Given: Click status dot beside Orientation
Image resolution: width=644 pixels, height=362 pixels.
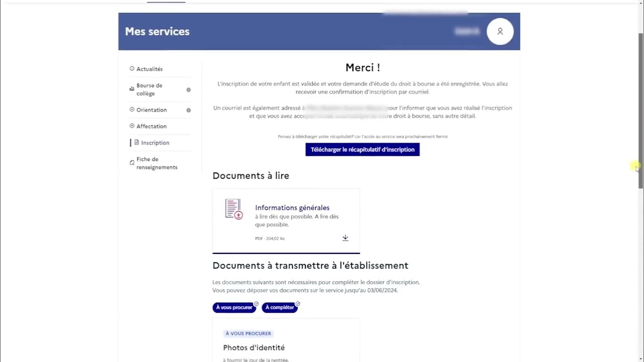Looking at the screenshot, I should click(189, 110).
